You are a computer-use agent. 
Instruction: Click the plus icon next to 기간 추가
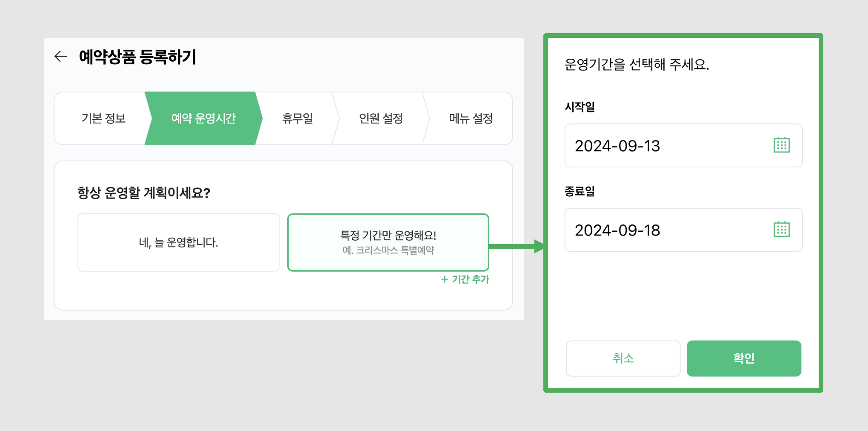(445, 279)
